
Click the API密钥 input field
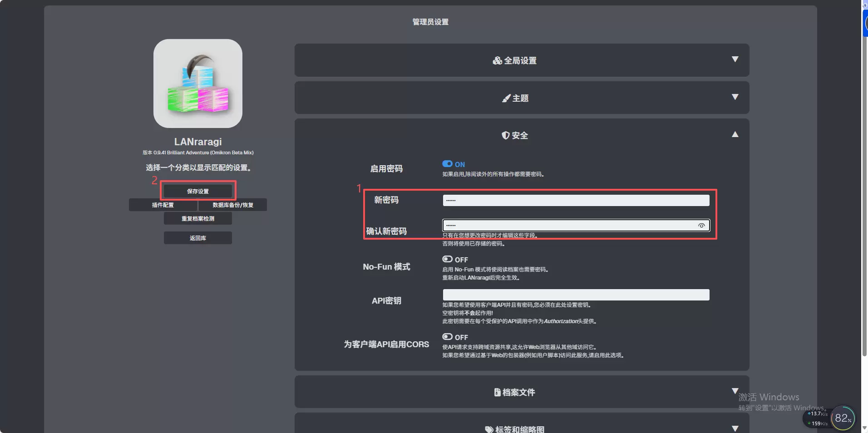point(576,295)
